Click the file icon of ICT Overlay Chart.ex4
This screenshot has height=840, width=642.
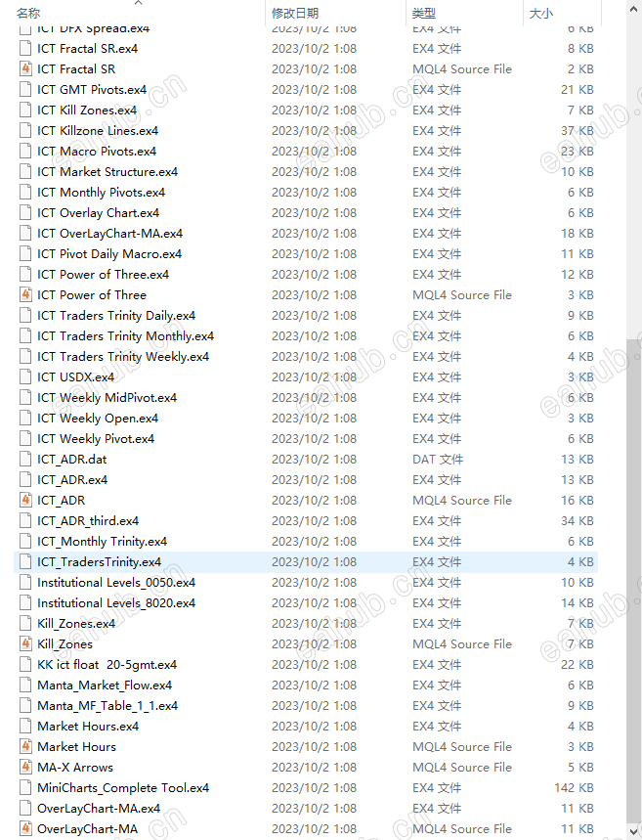tap(25, 212)
